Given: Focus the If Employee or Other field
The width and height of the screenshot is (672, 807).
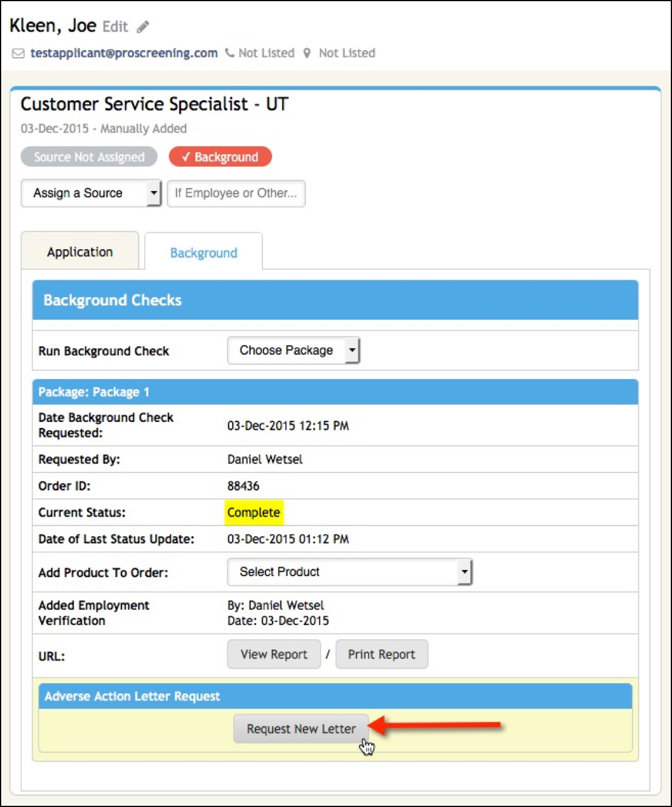Looking at the screenshot, I should 236,193.
